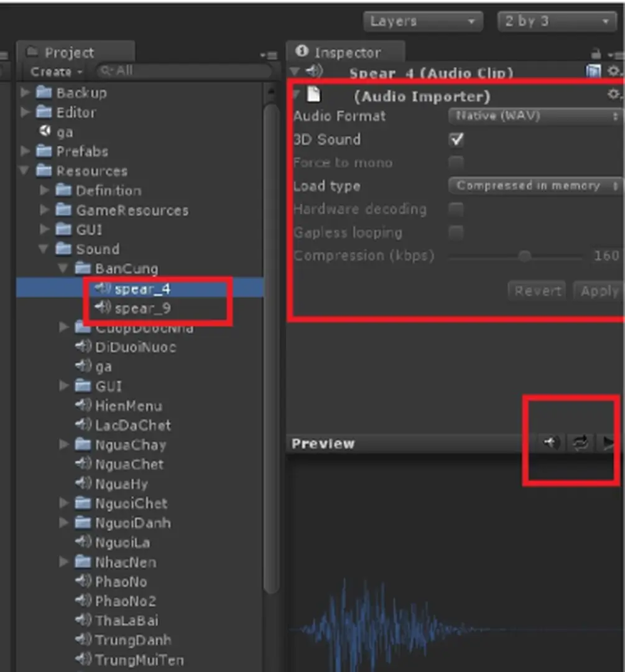Toggle the Gapless looping checkbox
Screen dimensions: 625x672
point(456,232)
